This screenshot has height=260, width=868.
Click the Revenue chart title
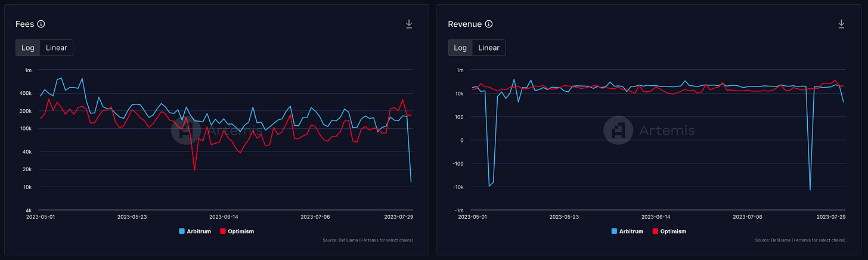pos(464,24)
